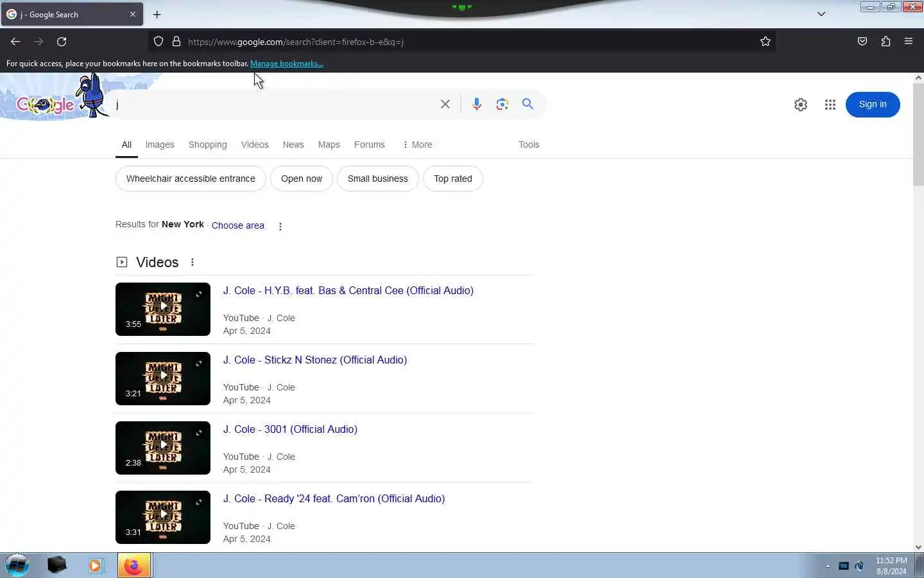924x578 pixels.
Task: Click the page vertical scrollbar thumb
Action: tap(918, 134)
